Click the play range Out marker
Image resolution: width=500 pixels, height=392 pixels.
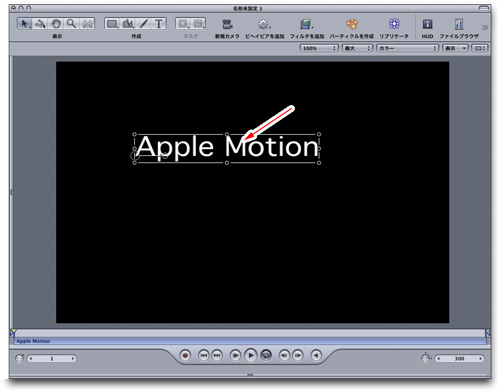pos(488,332)
